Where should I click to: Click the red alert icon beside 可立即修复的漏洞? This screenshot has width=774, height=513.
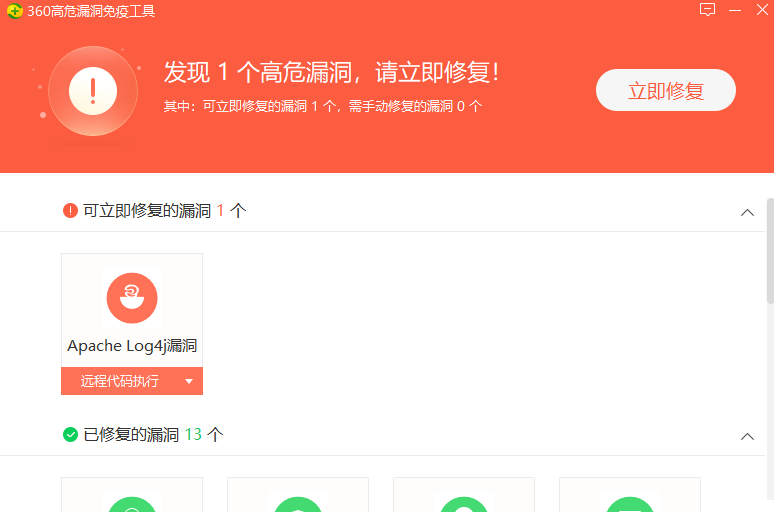[70, 211]
